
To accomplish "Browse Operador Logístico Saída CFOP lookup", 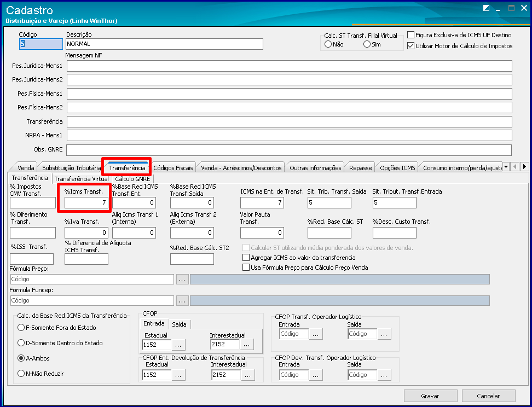I will (384, 334).
